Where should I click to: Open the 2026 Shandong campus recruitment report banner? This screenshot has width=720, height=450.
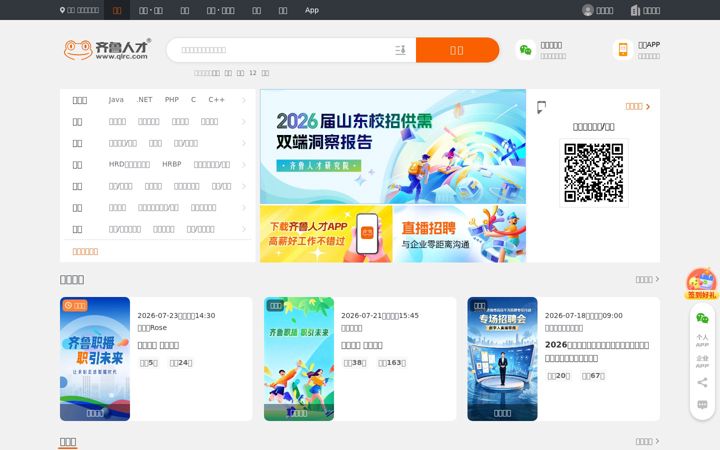point(393,146)
